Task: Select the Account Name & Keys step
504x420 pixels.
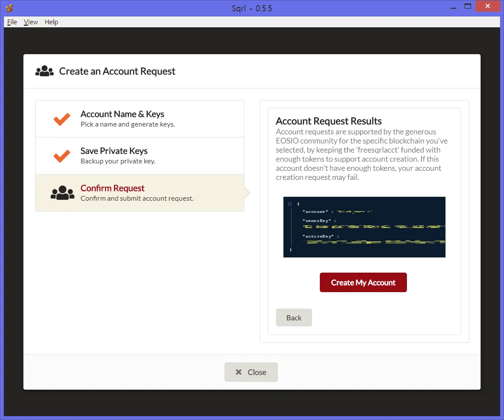Action: (140, 119)
